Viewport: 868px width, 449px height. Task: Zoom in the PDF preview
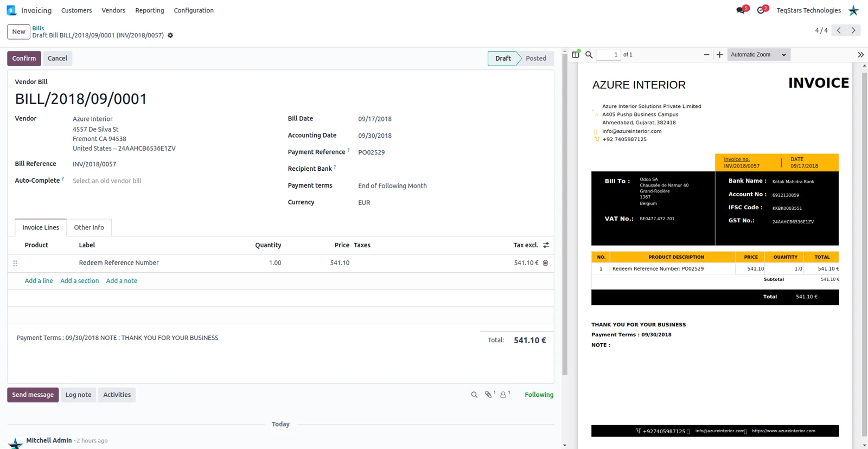(720, 55)
